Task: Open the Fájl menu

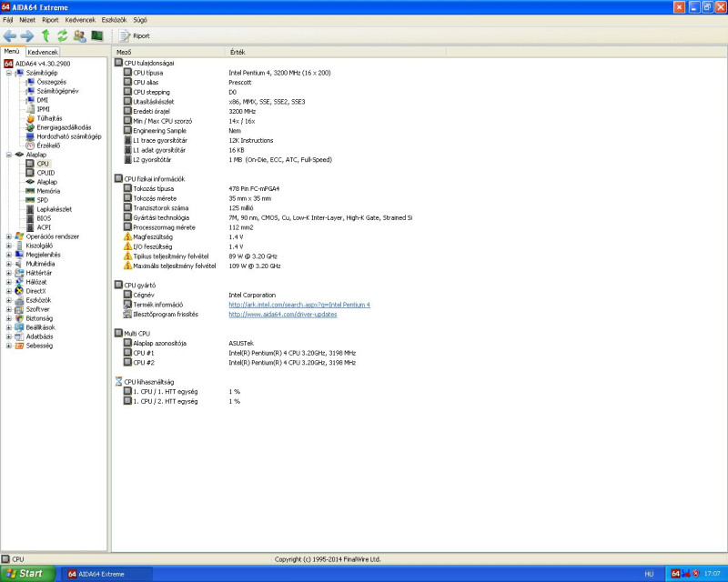Action: coord(8,20)
